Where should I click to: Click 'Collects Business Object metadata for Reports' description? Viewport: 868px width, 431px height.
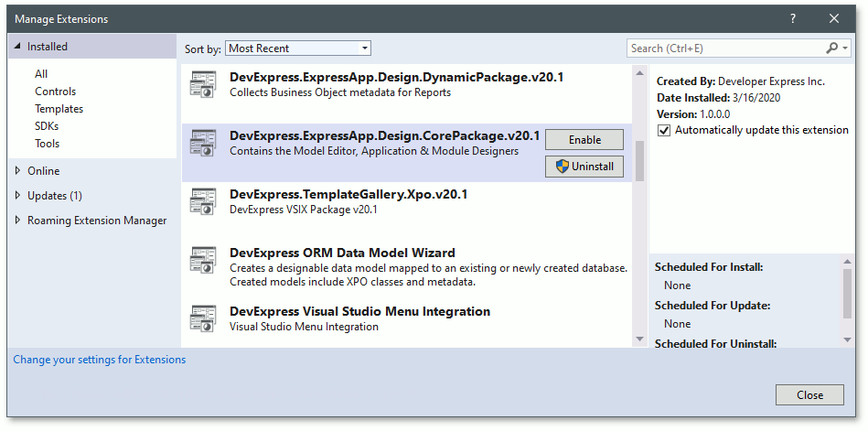(x=340, y=92)
